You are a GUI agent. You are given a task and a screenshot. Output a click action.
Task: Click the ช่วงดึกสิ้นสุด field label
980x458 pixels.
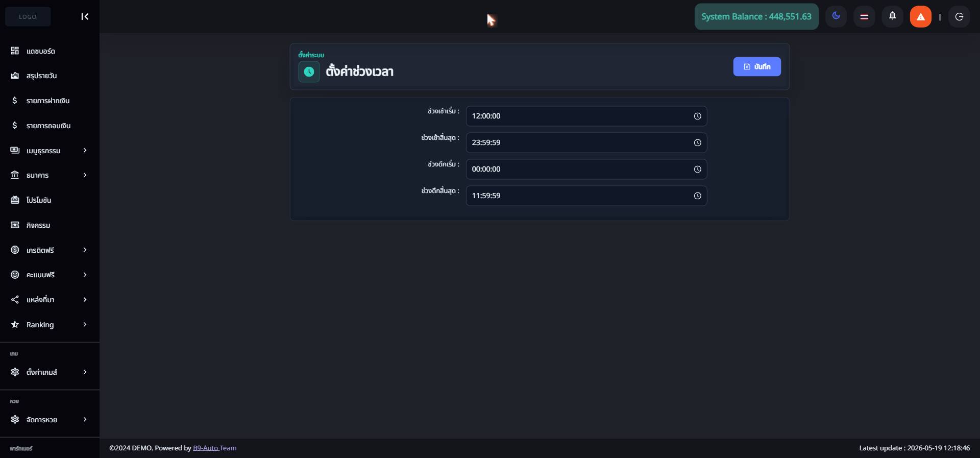click(x=440, y=190)
